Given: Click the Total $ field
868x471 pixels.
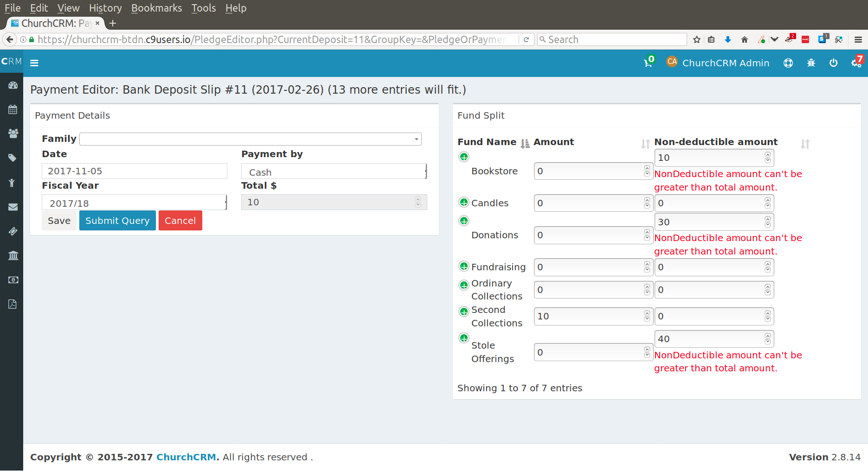Looking at the screenshot, I should [x=334, y=202].
